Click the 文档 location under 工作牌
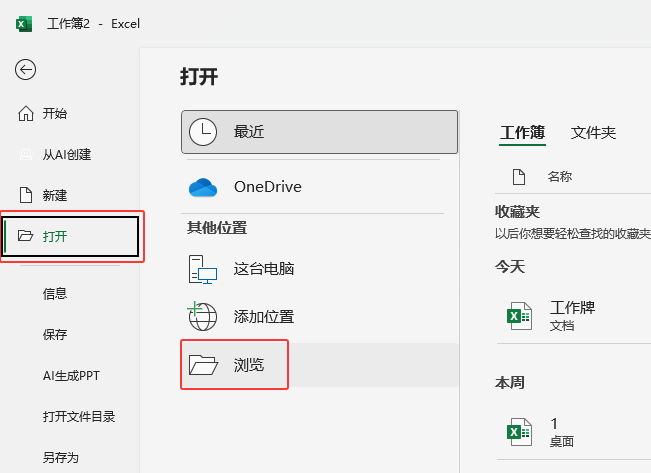Screen dimensions: 651x473 coord(562,326)
